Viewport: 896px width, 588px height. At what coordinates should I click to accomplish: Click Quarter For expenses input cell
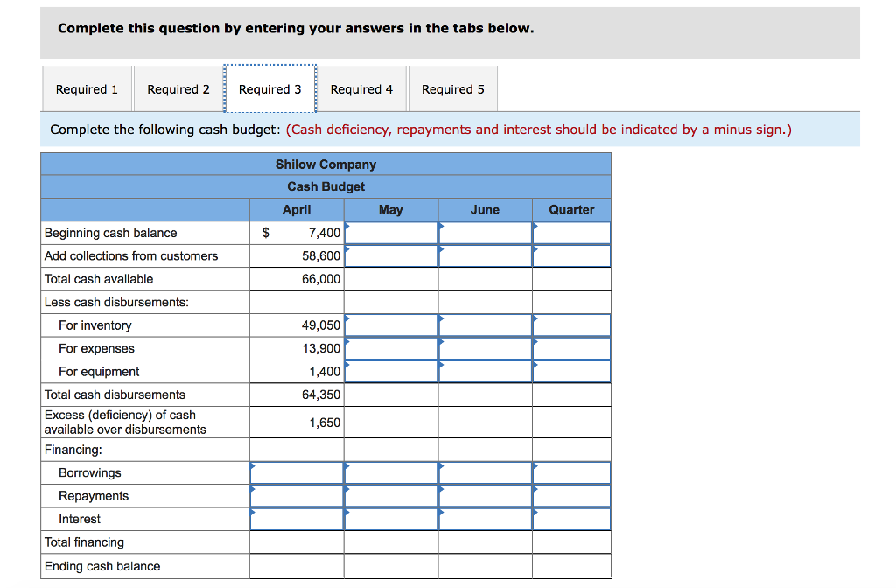[x=571, y=348]
